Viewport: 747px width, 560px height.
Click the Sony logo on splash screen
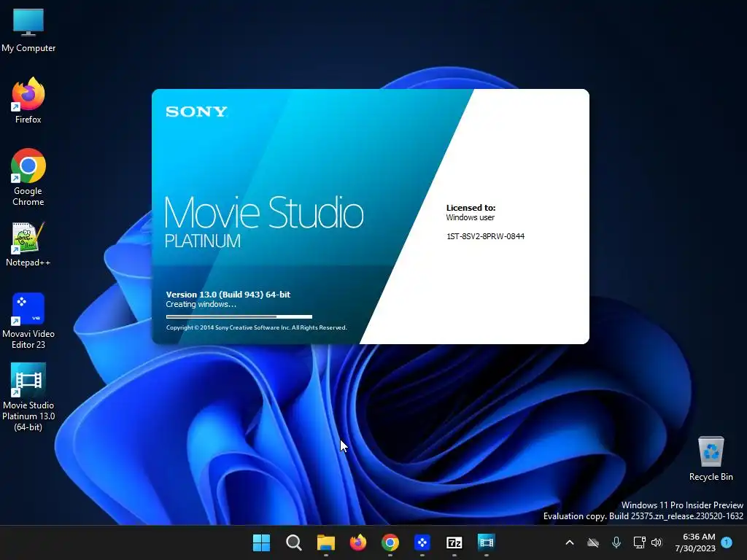tap(196, 112)
